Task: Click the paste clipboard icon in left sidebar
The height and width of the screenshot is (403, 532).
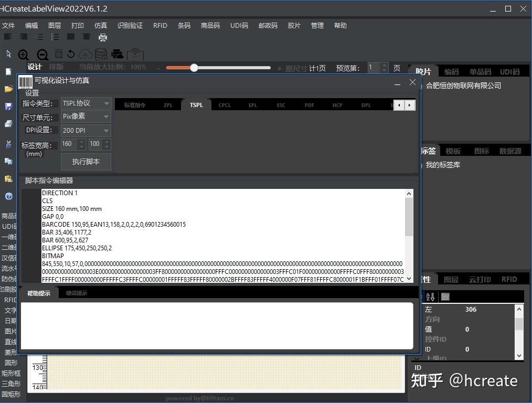Action: click(x=8, y=178)
